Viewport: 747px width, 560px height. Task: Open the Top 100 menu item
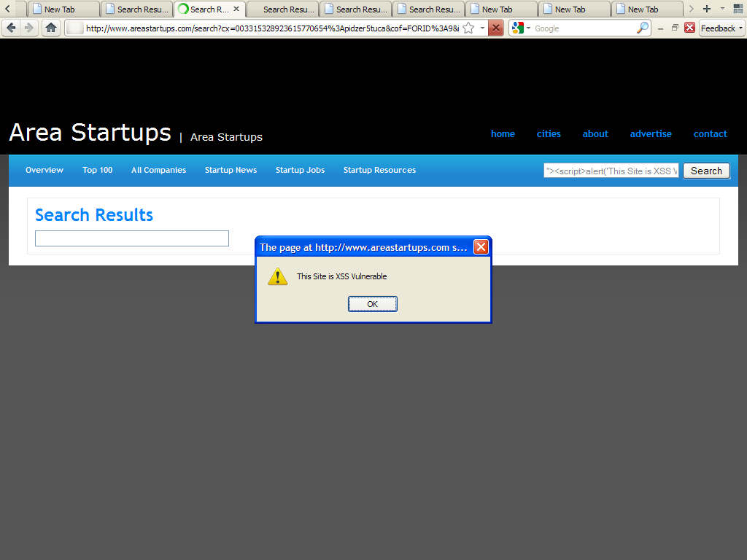tap(97, 170)
